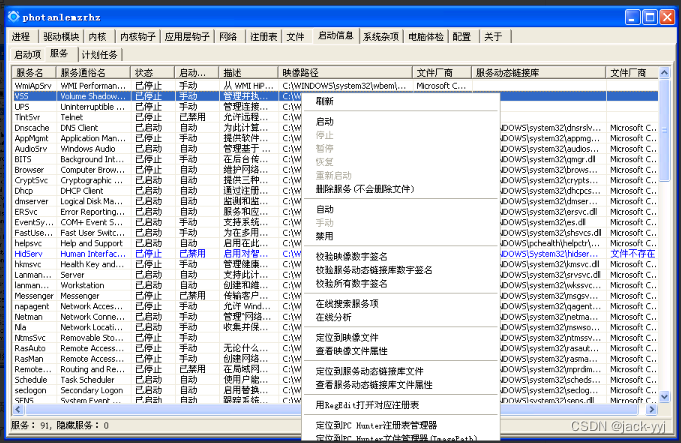Choose 定位到服务动态链接库文件 menu entry
This screenshot has height=443, width=681.
[x=400, y=371]
